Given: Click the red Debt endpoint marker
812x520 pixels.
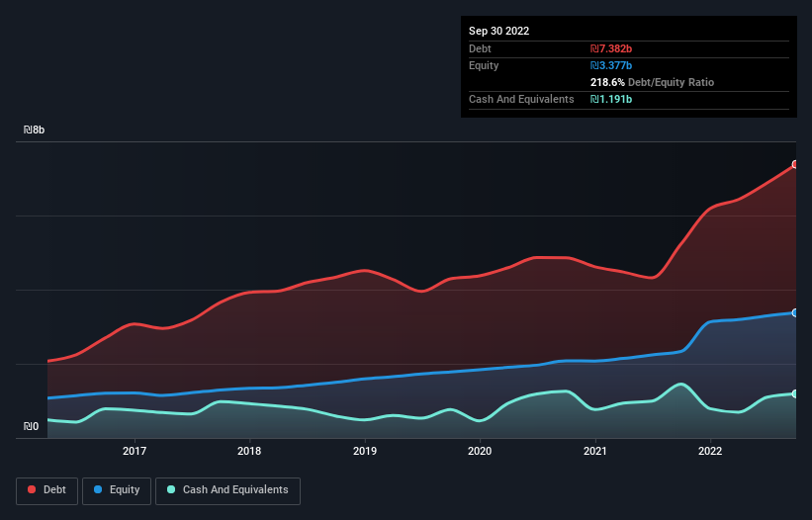Looking at the screenshot, I should [795, 164].
